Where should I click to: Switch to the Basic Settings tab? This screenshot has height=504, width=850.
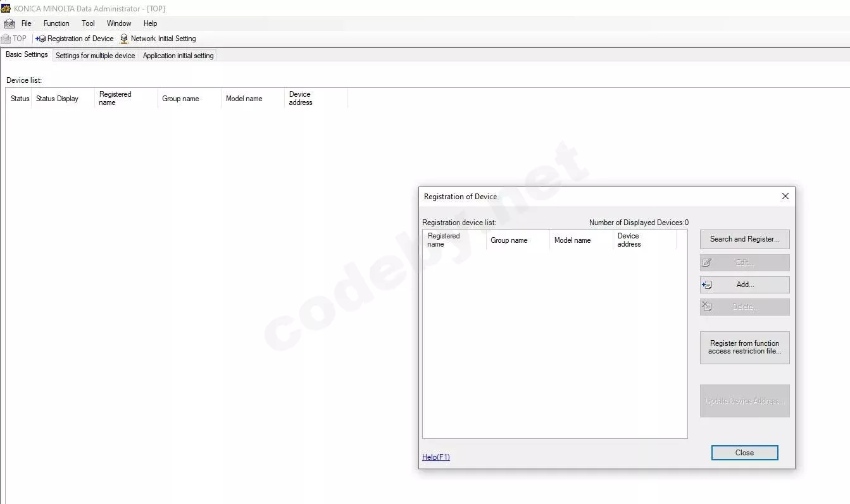point(27,54)
